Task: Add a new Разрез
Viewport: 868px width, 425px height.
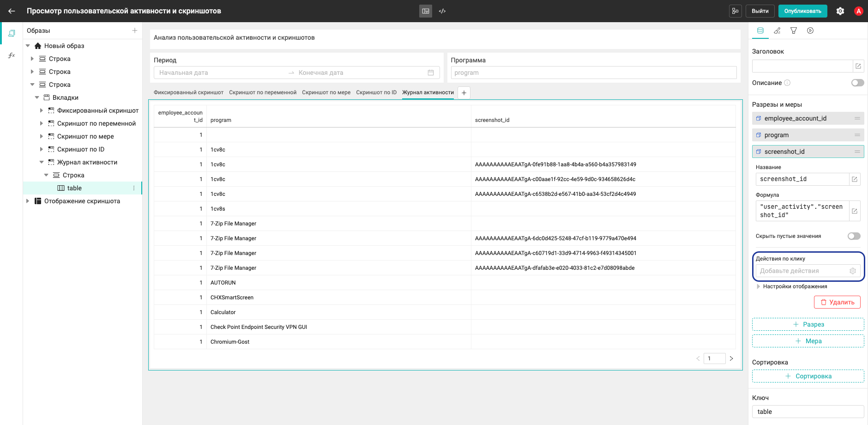Action: point(808,324)
